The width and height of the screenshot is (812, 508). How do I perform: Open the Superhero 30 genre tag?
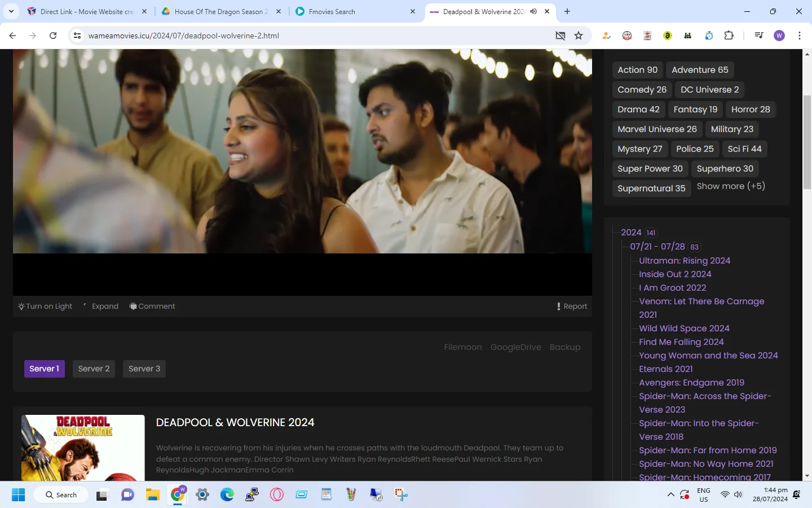point(725,169)
